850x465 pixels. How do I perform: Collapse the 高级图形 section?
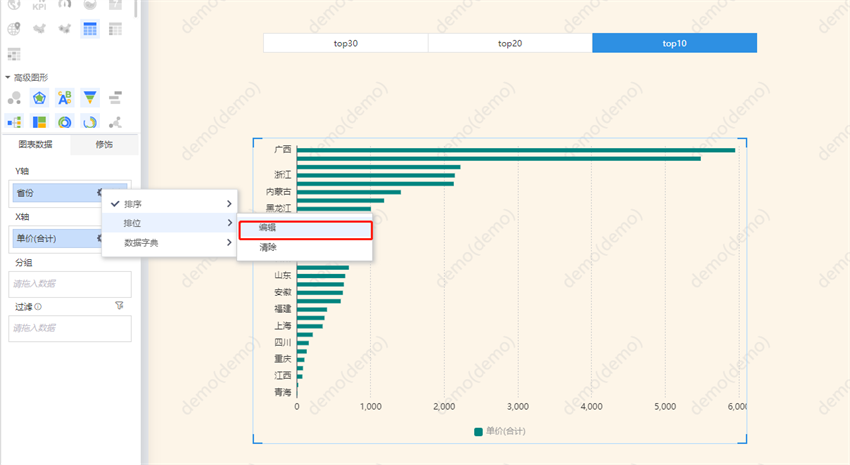click(8, 77)
